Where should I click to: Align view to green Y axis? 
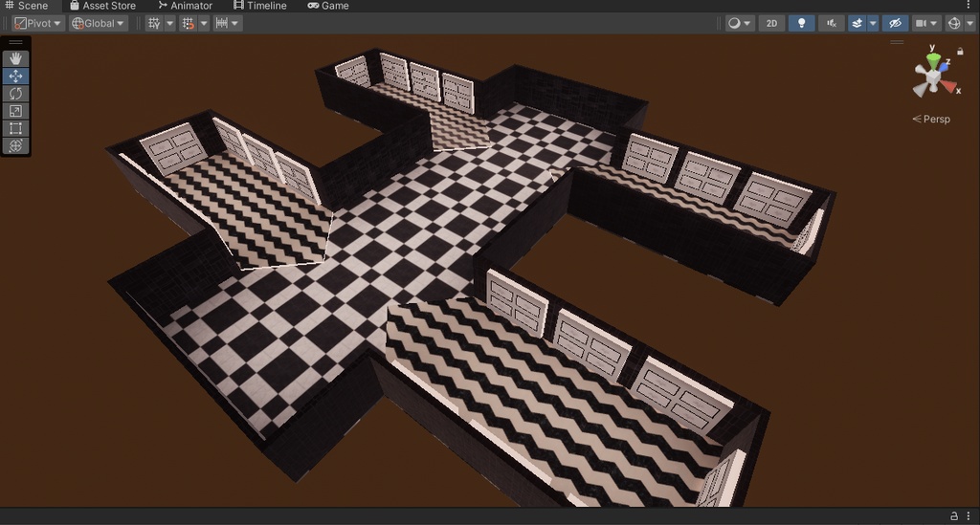coord(933,59)
